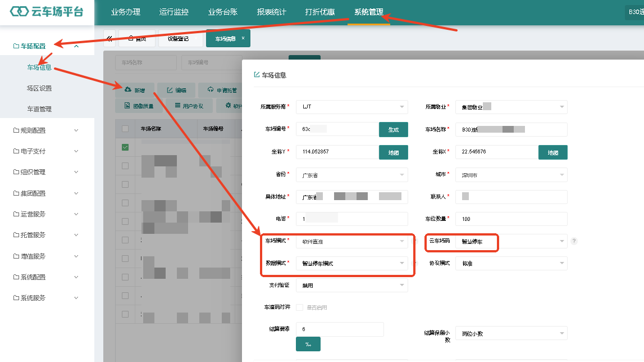The height and width of the screenshot is (362, 644).
Task: Open the 业务办理 top menu
Action: point(126,12)
